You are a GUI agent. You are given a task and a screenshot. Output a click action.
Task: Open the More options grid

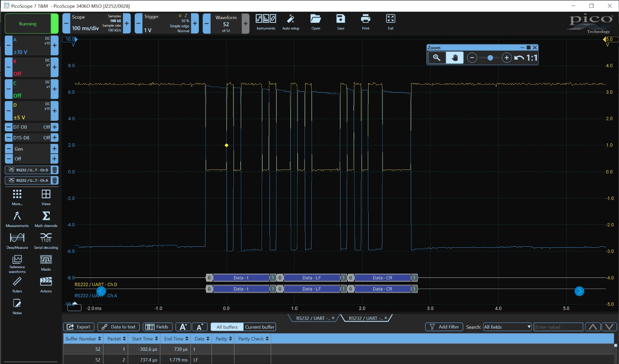pos(17,198)
